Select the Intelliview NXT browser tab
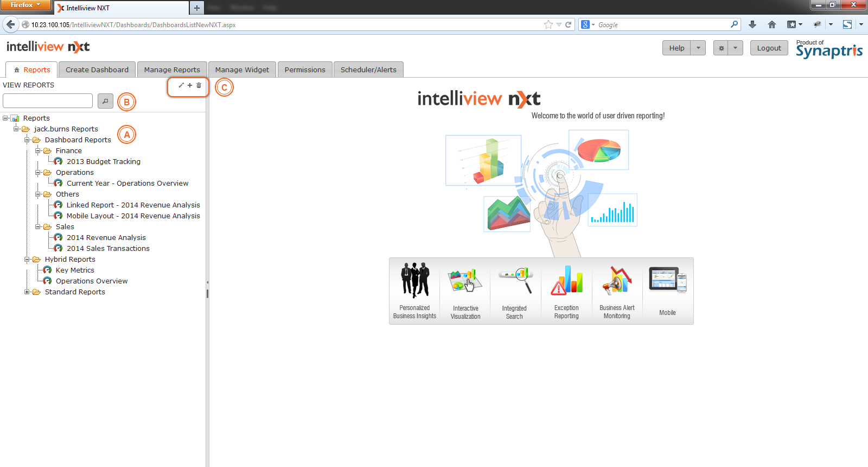This screenshot has width=868, height=467. click(120, 8)
